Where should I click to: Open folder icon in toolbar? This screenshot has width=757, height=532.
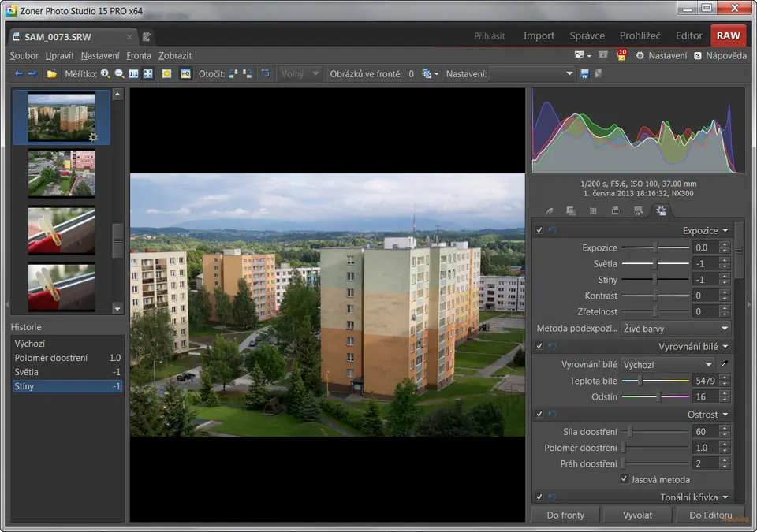coord(52,73)
